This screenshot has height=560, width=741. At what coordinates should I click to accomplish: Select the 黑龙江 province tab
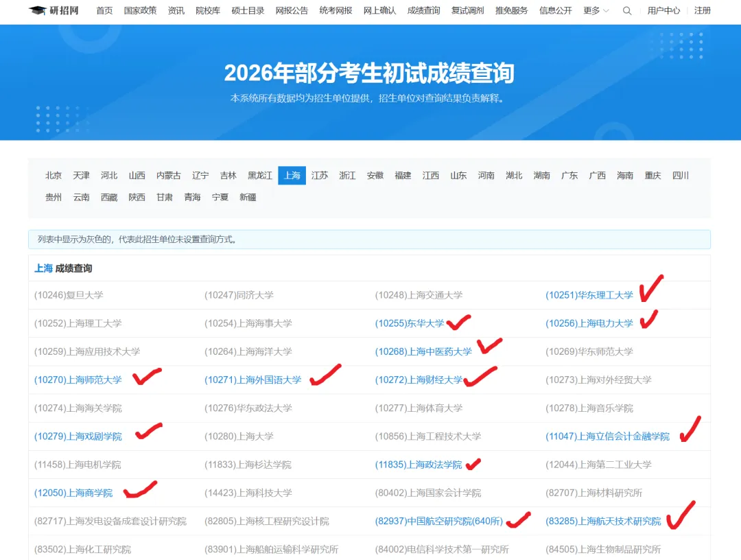(261, 175)
